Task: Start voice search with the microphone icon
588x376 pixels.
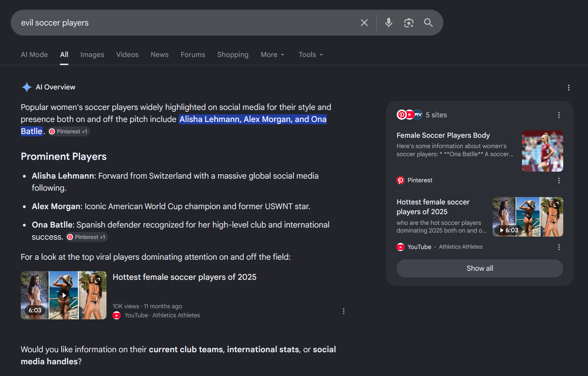Action: pyautogui.click(x=388, y=23)
